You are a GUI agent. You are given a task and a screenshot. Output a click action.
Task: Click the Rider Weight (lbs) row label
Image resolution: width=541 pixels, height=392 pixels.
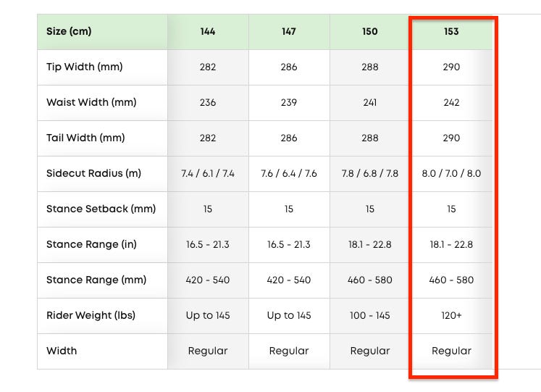91,316
